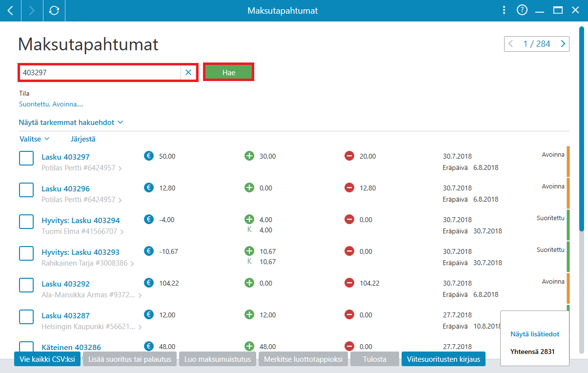Open Hyvitys: Lasku 403293 link
The image size is (588, 373).
[x=81, y=252]
